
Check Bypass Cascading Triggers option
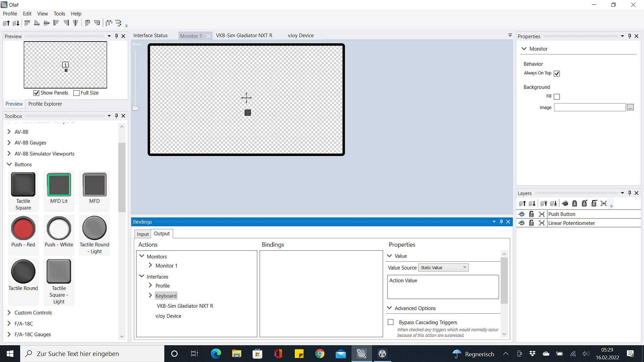click(x=390, y=322)
